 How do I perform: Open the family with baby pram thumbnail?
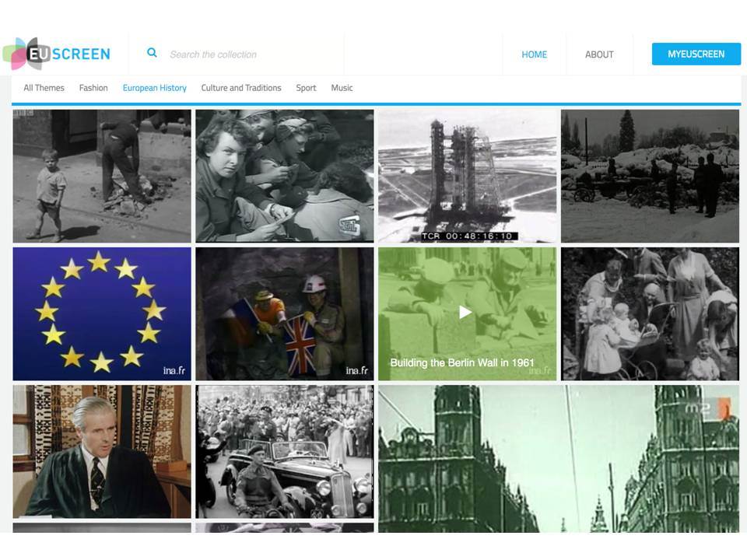[x=650, y=313]
